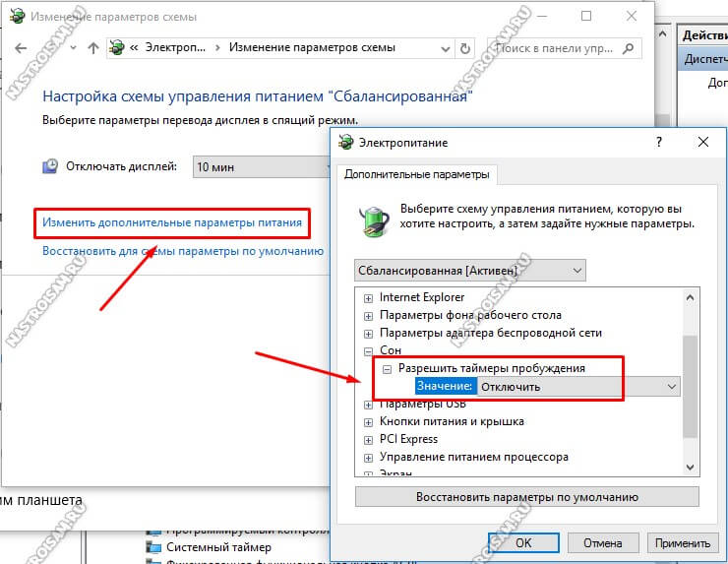Click the Применить button
Image resolution: width=728 pixels, height=564 pixels.
tap(683, 543)
